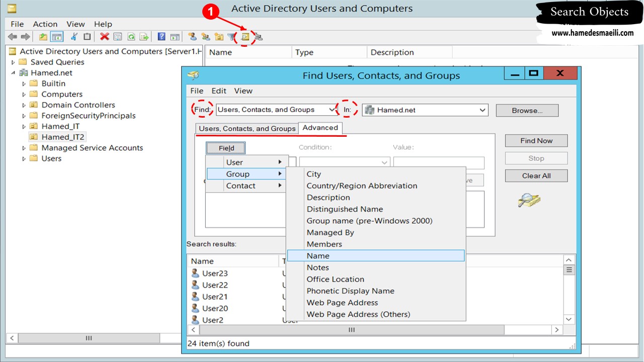This screenshot has width=644, height=362.
Task: Select User22 in the search results
Action: point(215,285)
